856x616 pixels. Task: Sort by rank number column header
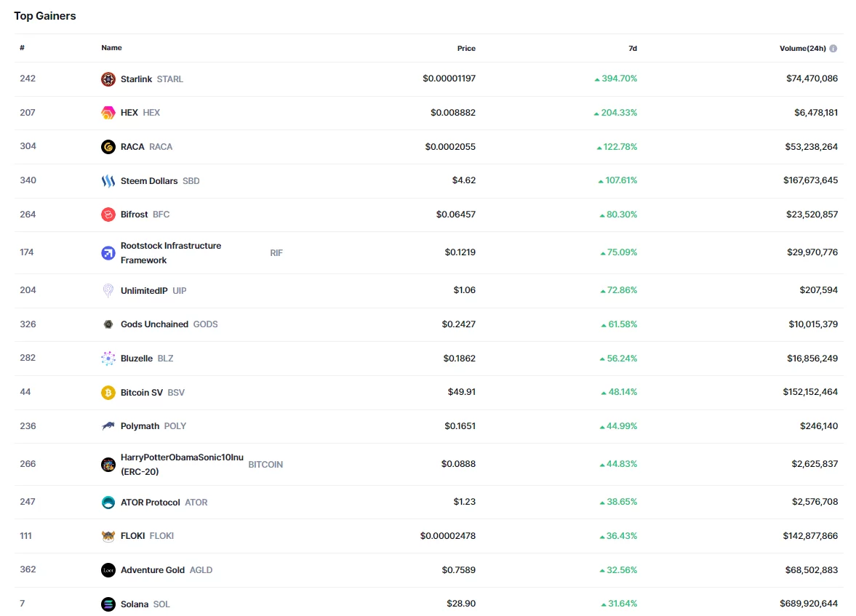point(23,48)
